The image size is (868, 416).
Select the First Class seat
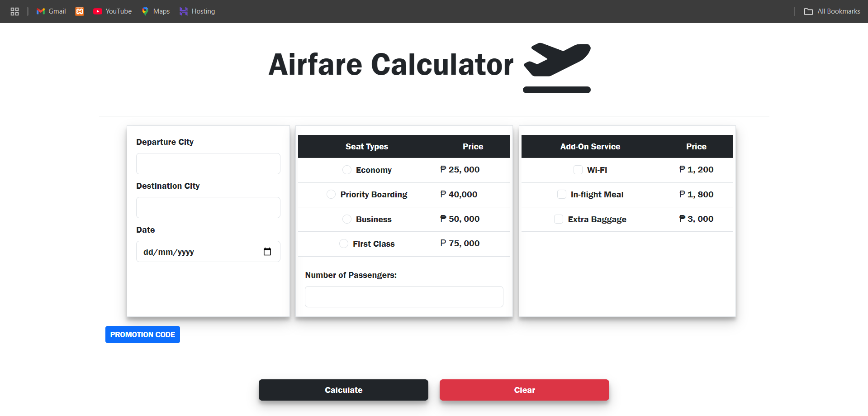coord(344,244)
